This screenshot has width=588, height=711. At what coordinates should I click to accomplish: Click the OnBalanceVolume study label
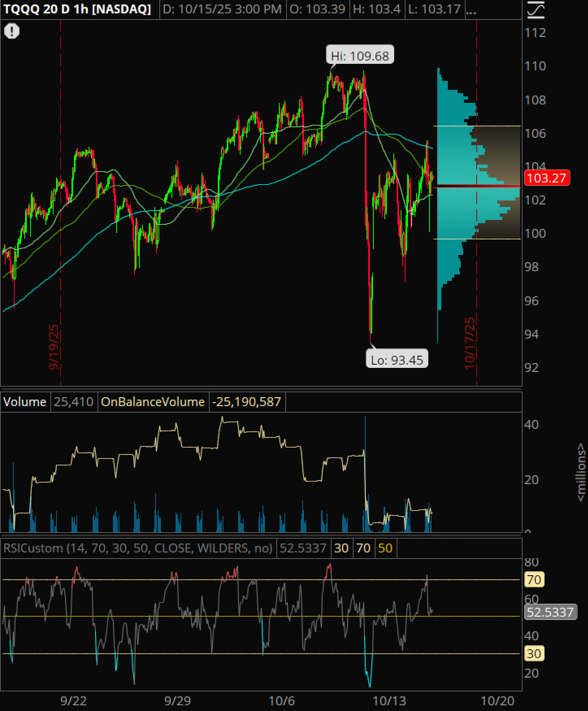point(153,402)
